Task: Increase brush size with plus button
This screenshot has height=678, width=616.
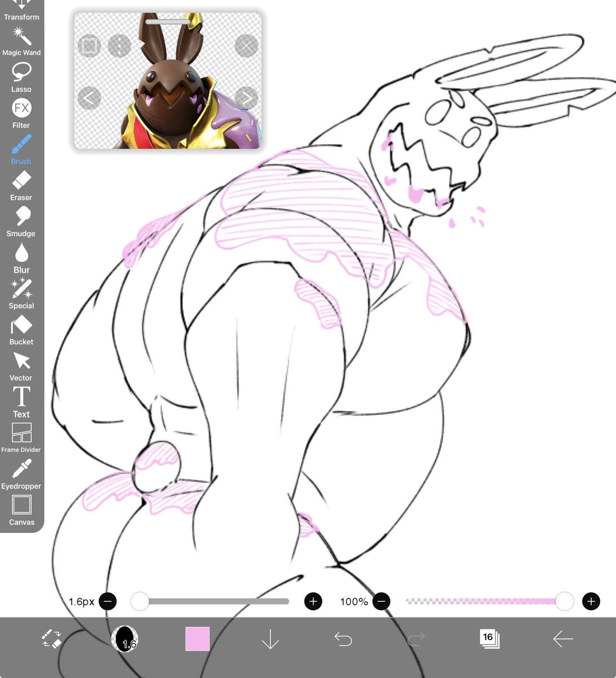Action: pyautogui.click(x=313, y=601)
